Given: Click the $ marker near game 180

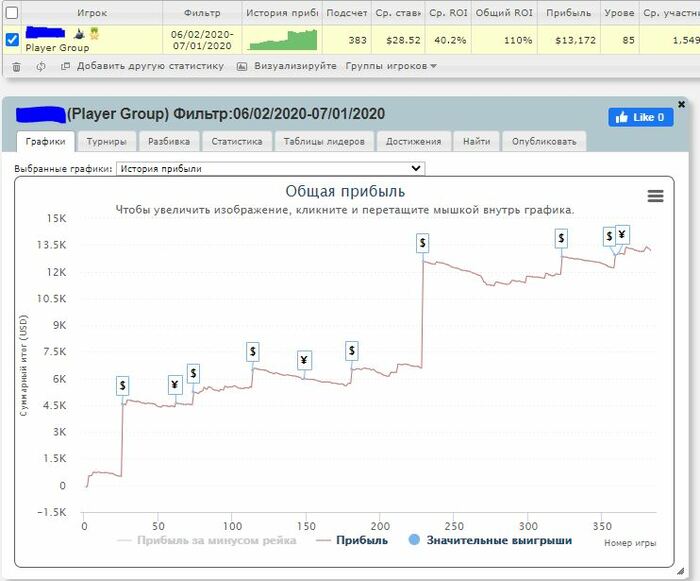Looking at the screenshot, I should (x=352, y=351).
